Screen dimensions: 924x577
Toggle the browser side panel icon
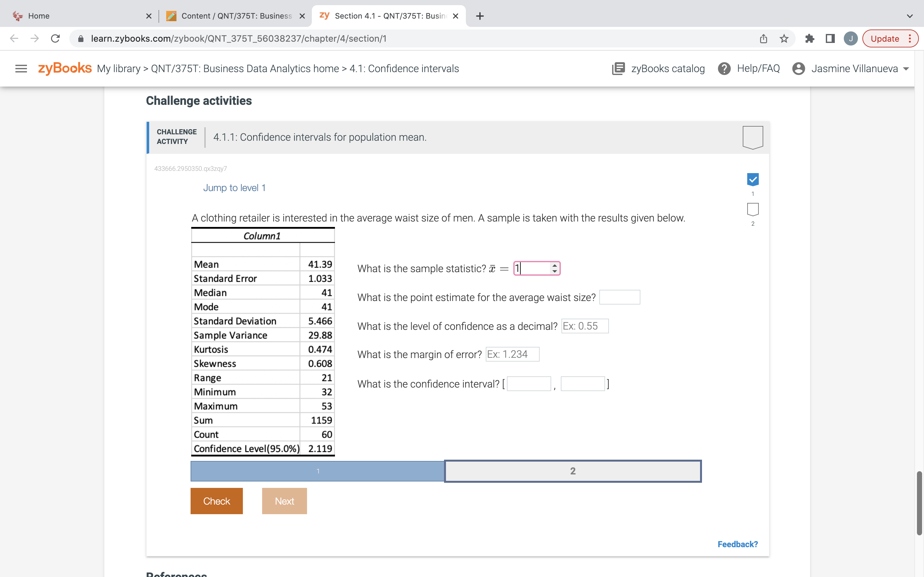[830, 38]
